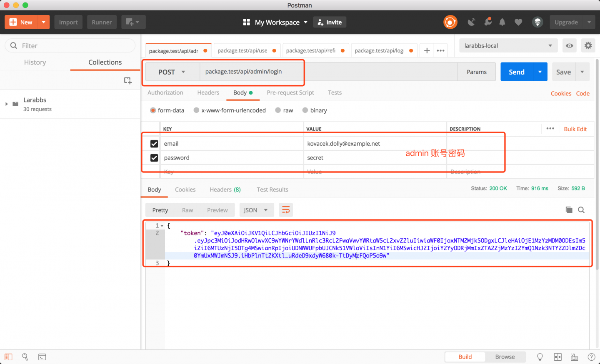Switch response view to Raw

(x=187, y=210)
